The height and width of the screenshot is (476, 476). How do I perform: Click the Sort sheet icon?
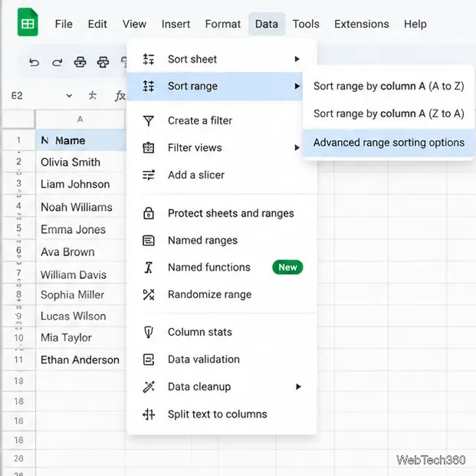click(149, 59)
